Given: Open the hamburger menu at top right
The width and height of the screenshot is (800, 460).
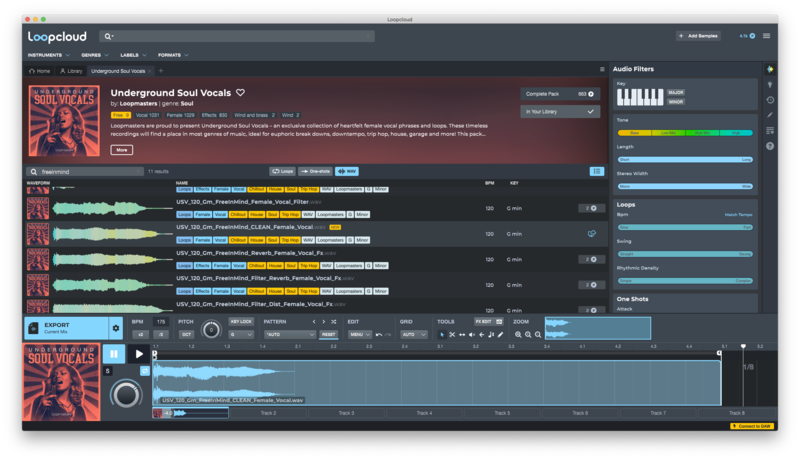Looking at the screenshot, I should (767, 36).
